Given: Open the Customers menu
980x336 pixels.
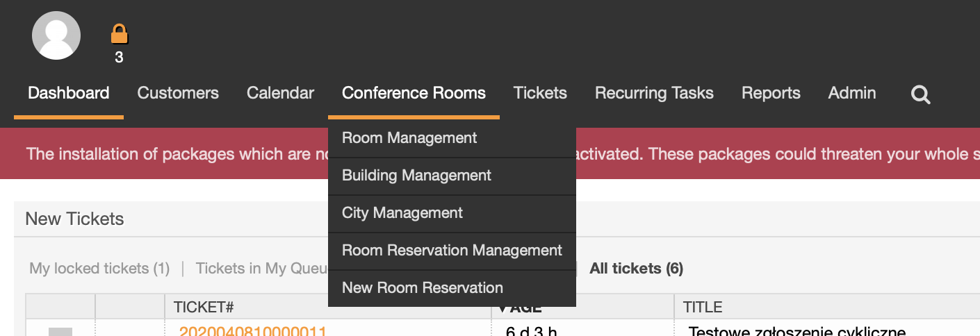Looking at the screenshot, I should tap(178, 93).
